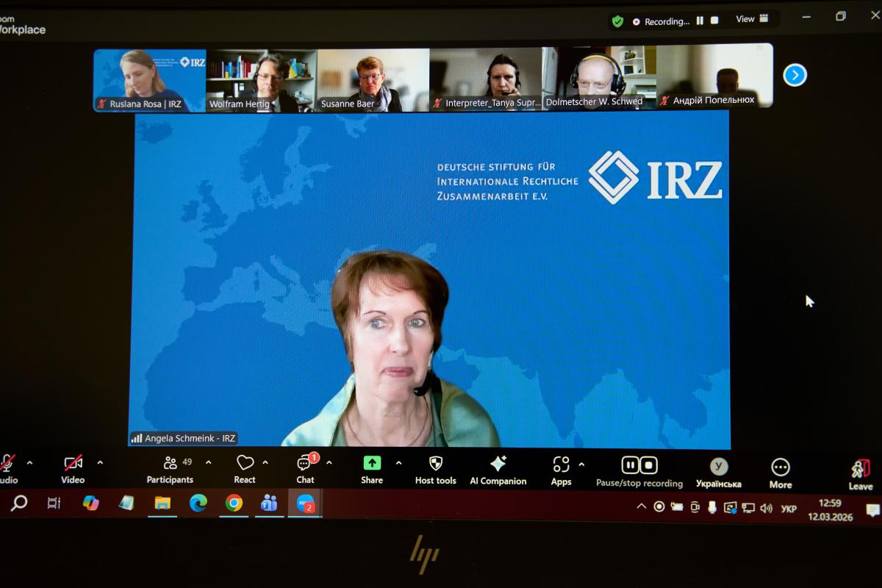Open Host tools shield icon
882x588 pixels.
point(435,468)
